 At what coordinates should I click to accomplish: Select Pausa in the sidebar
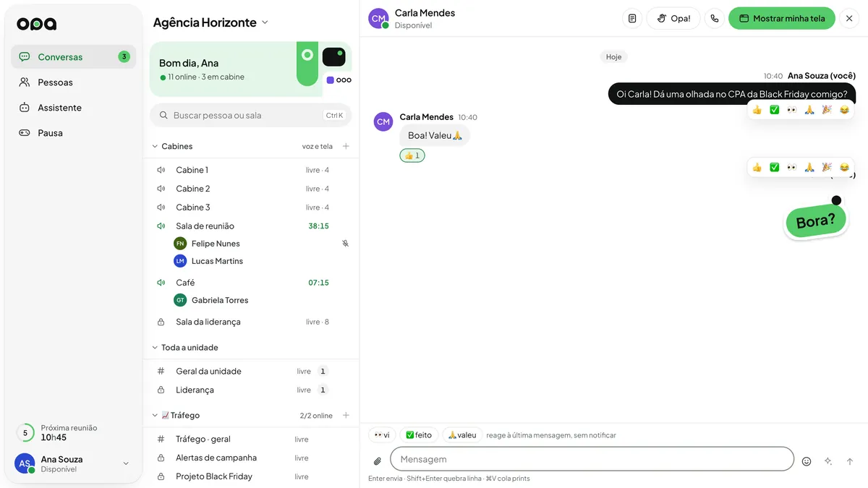pos(74,133)
